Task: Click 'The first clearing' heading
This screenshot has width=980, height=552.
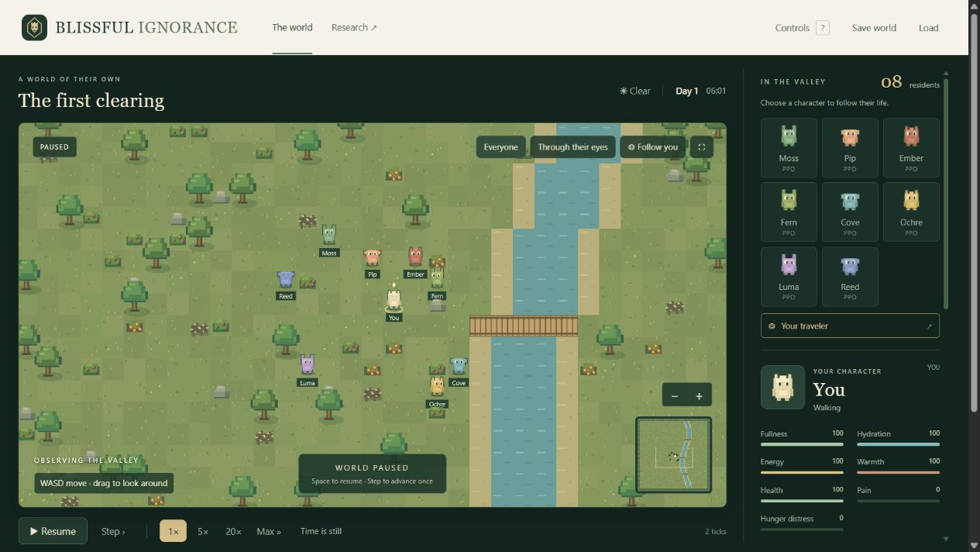Action: click(x=91, y=101)
